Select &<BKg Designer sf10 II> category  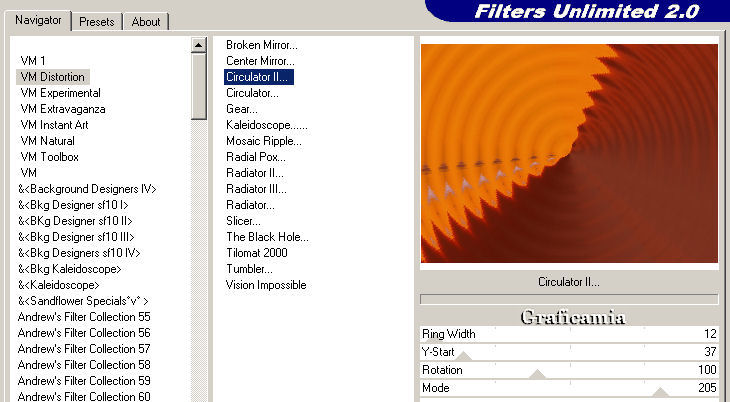click(x=75, y=221)
